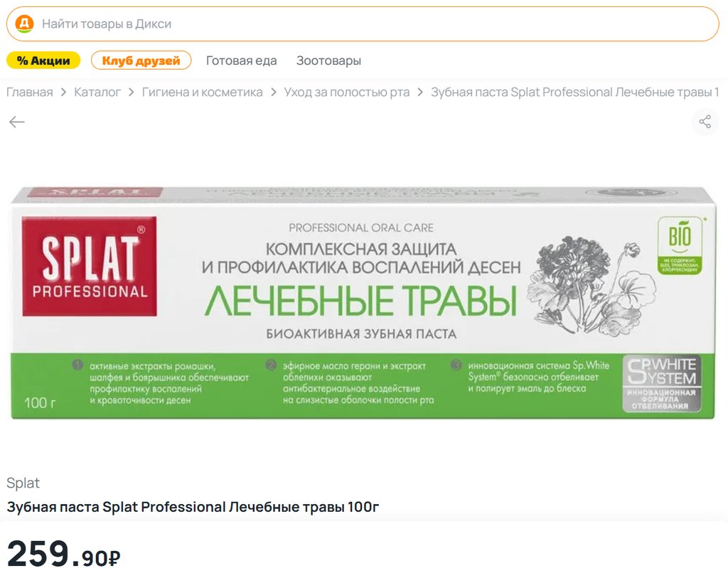Select the 'Готовая еда' category
Viewport: 728px width, 573px height.
pos(241,60)
